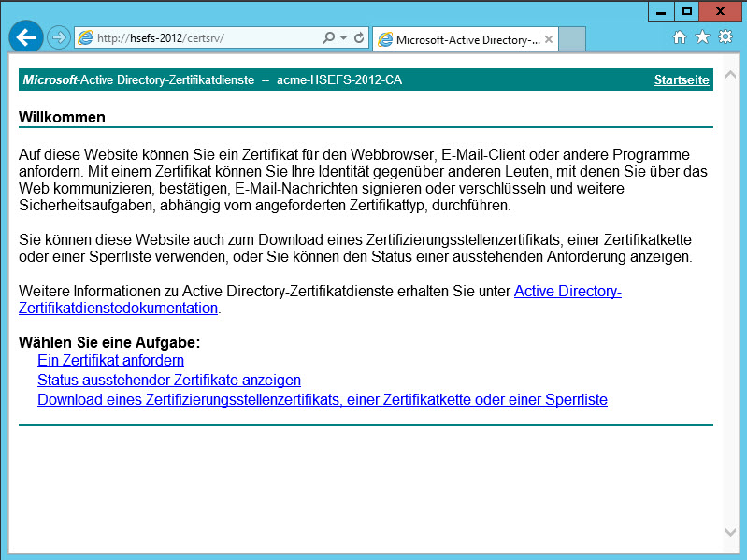This screenshot has width=747, height=560.
Task: Go back with the browser Back arrow
Action: [26, 36]
